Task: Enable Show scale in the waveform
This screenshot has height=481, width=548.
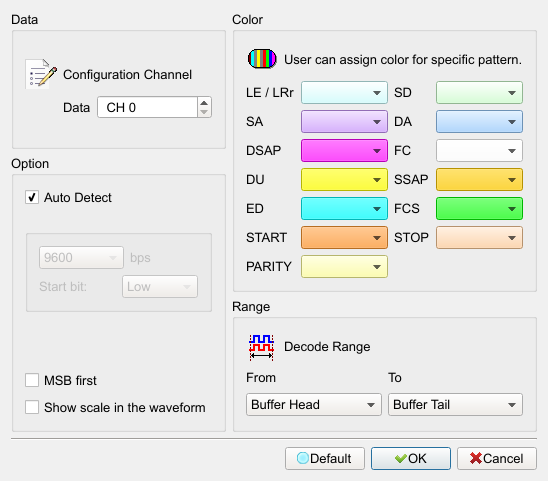Action: click(x=32, y=407)
